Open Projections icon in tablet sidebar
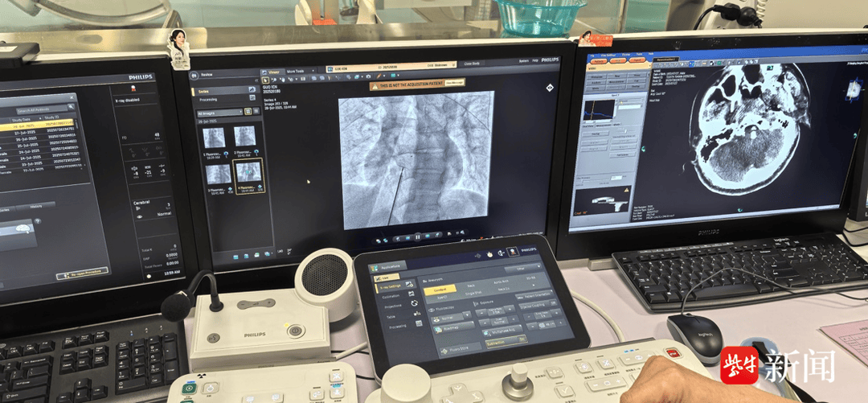 [415, 305]
